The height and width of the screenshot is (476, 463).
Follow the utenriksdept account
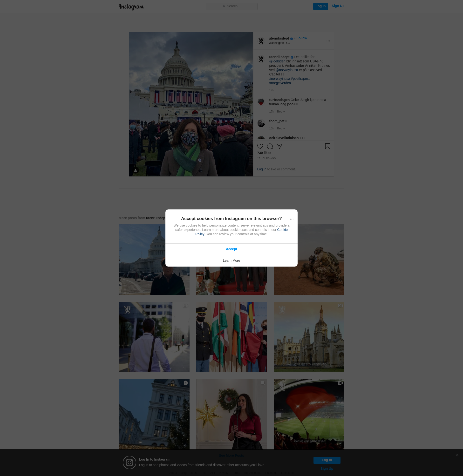pos(301,38)
